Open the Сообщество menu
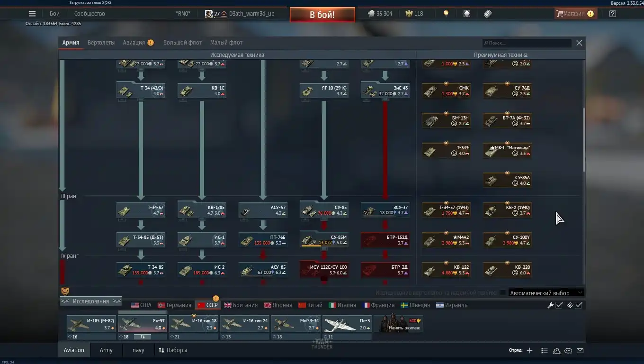 [89, 14]
